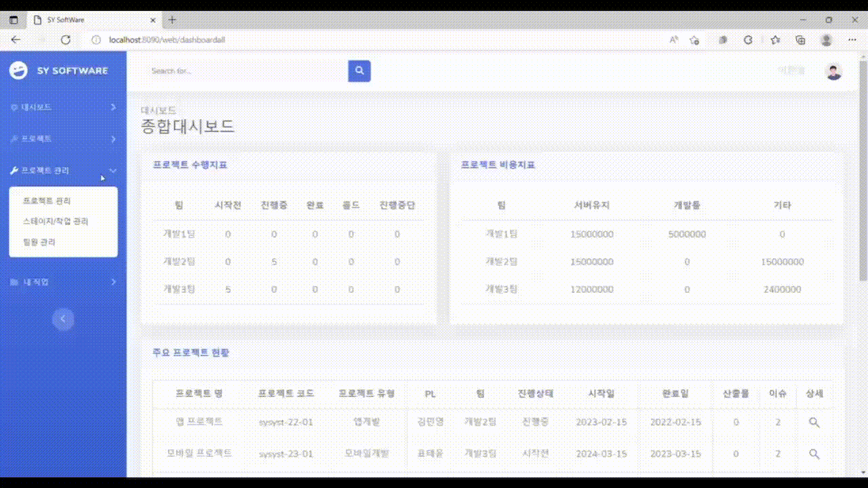Image resolution: width=868 pixels, height=488 pixels.
Task: Click the blue search magnifier button
Action: tap(359, 70)
